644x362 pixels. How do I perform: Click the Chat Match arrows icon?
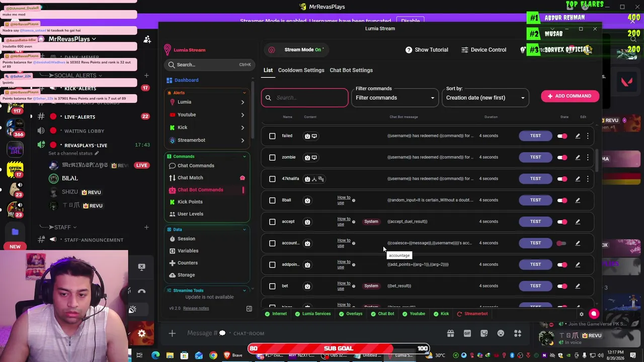(x=172, y=177)
